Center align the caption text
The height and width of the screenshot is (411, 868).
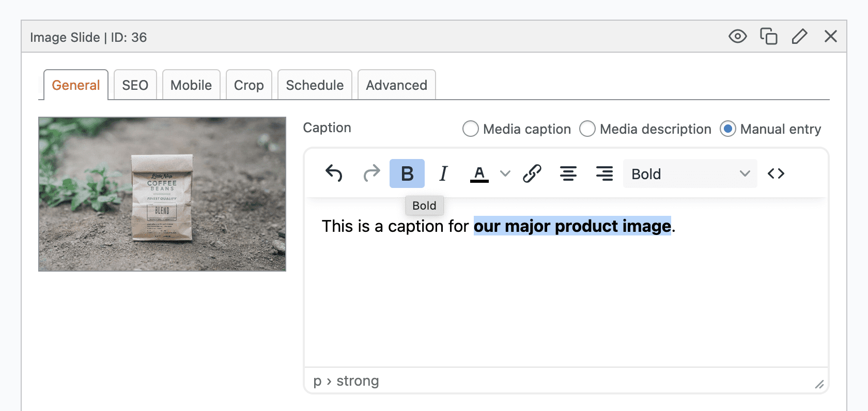click(x=568, y=173)
